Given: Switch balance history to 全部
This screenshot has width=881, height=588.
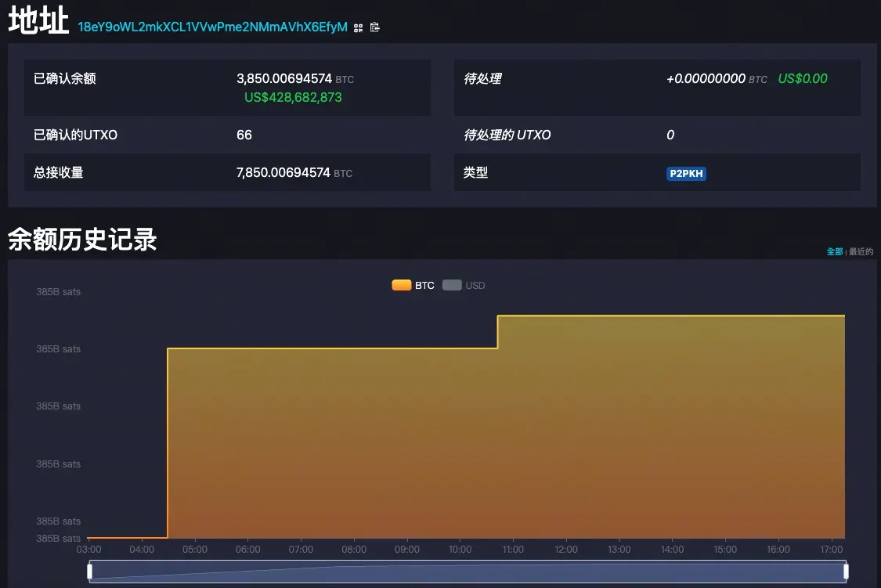Looking at the screenshot, I should 835,252.
